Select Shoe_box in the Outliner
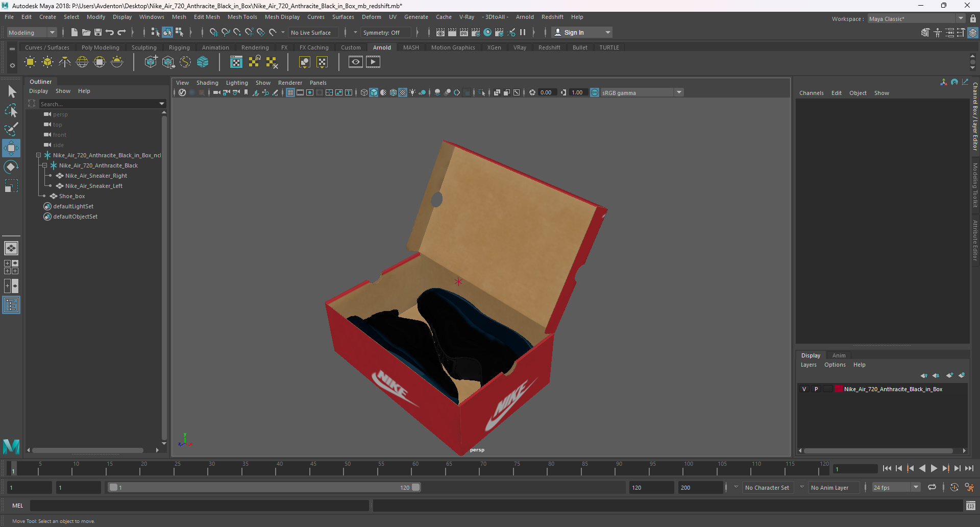The height and width of the screenshot is (527, 980). [x=72, y=196]
